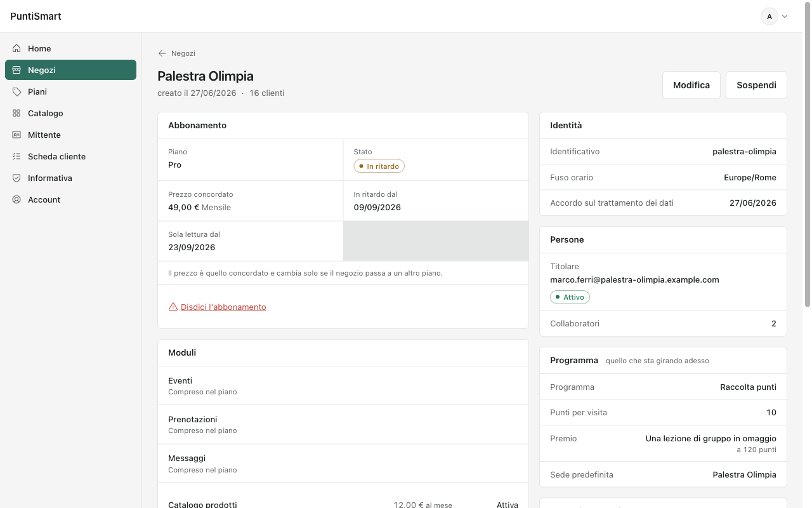
Task: Open Home in the sidebar
Action: [x=70, y=48]
